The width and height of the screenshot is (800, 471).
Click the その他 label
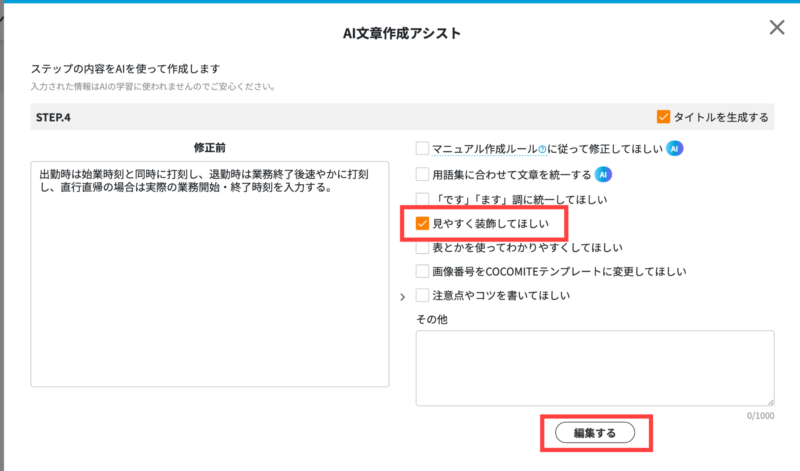[432, 319]
